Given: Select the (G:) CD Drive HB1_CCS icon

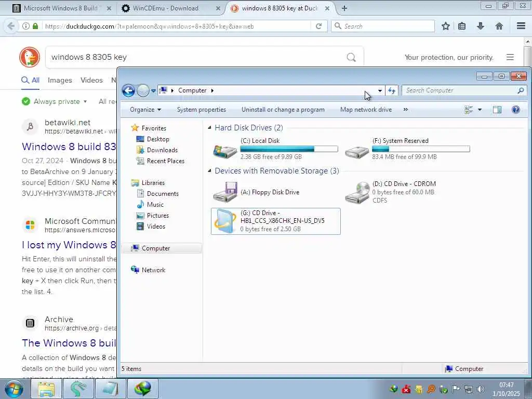Looking at the screenshot, I should 225,221.
